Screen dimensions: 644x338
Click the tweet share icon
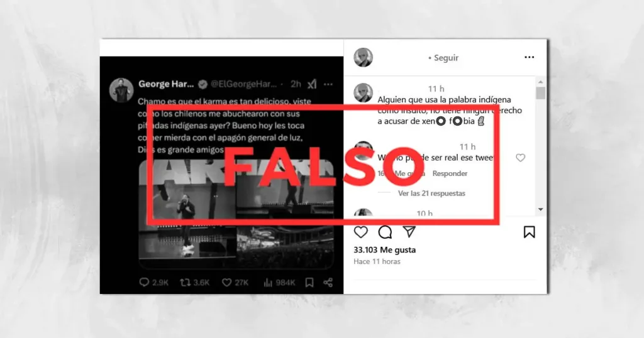(328, 282)
